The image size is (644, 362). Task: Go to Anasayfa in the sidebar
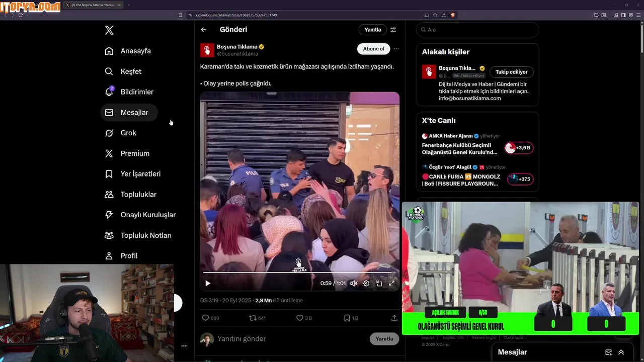[x=128, y=51]
